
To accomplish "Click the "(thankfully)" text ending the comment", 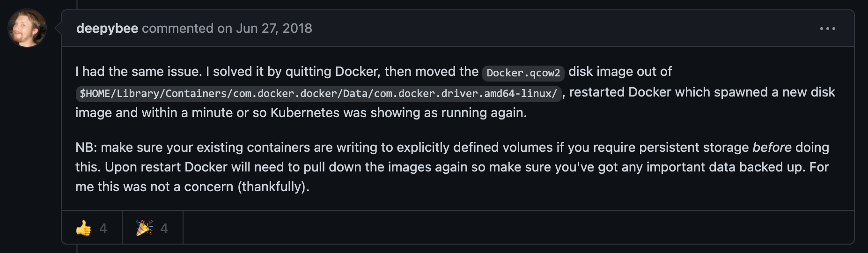I will click(273, 187).
